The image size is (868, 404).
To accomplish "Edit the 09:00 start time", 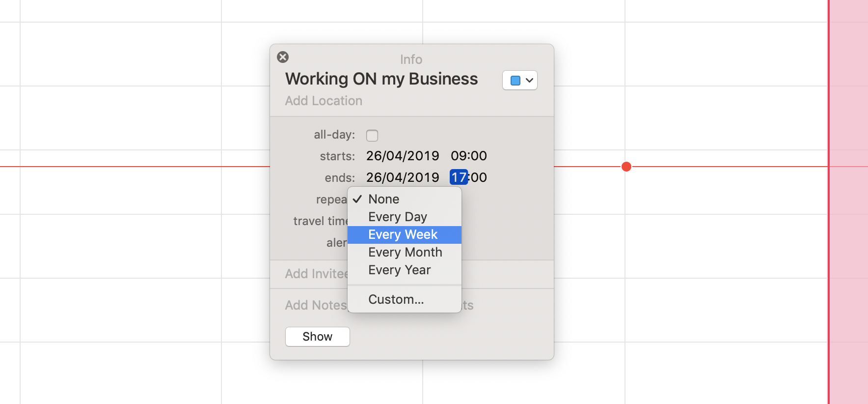I will tap(468, 156).
